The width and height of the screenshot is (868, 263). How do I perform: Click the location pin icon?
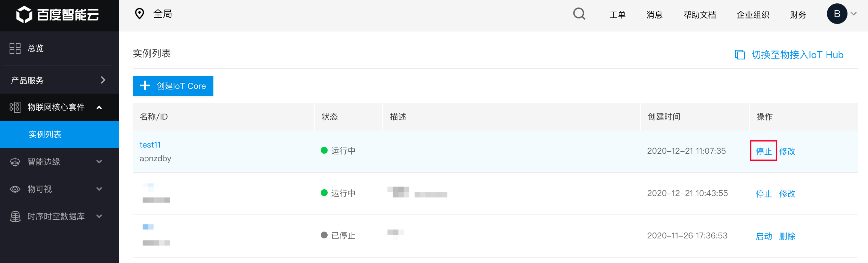[140, 14]
